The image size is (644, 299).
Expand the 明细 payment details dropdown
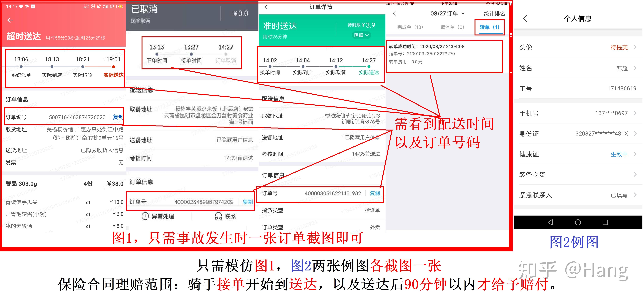(361, 35)
